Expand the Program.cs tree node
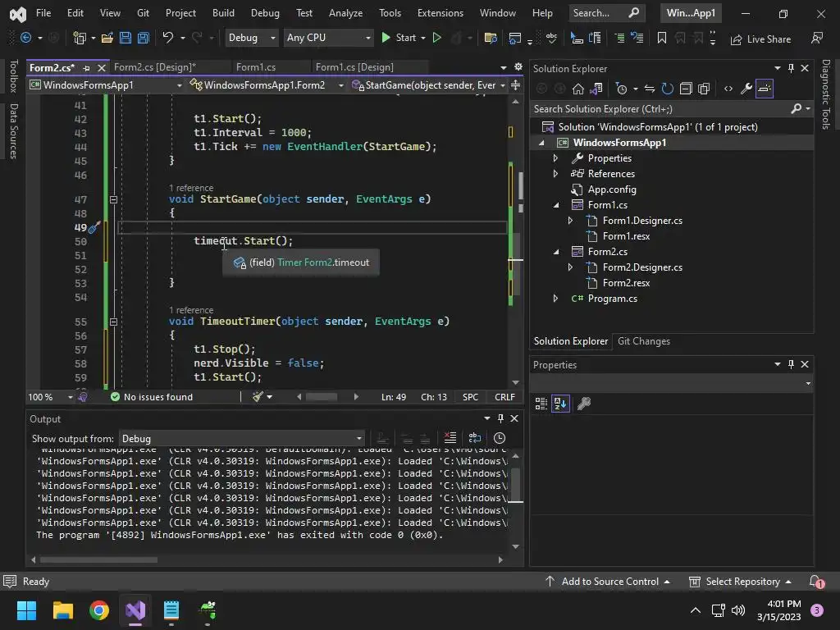Screen dimensions: 840x630 point(555,299)
